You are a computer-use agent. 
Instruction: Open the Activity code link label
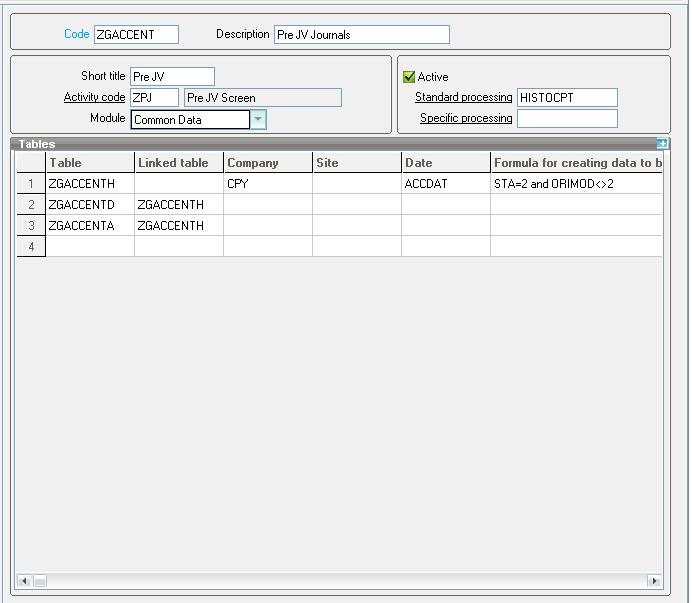click(94, 97)
